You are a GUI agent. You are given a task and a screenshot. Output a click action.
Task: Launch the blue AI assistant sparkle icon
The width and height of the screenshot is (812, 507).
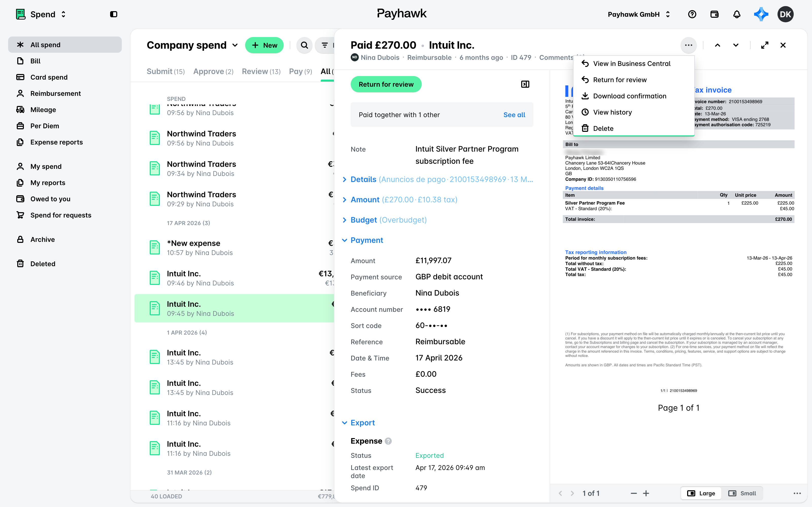(x=761, y=14)
